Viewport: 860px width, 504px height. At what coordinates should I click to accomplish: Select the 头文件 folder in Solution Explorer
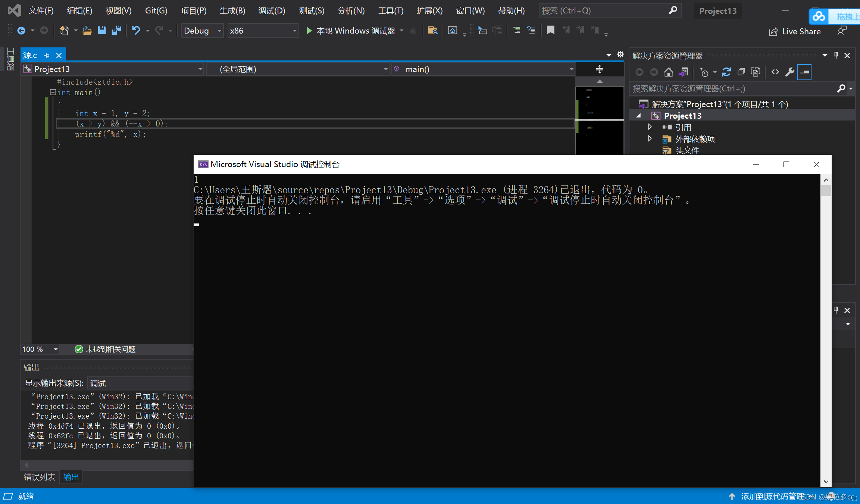687,150
